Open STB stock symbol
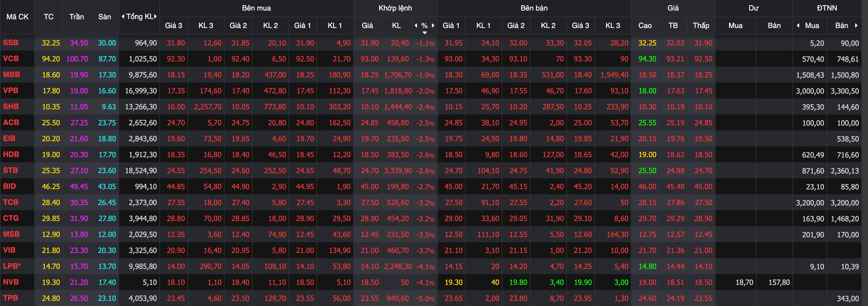The height and width of the screenshot is (306, 868). (x=11, y=170)
